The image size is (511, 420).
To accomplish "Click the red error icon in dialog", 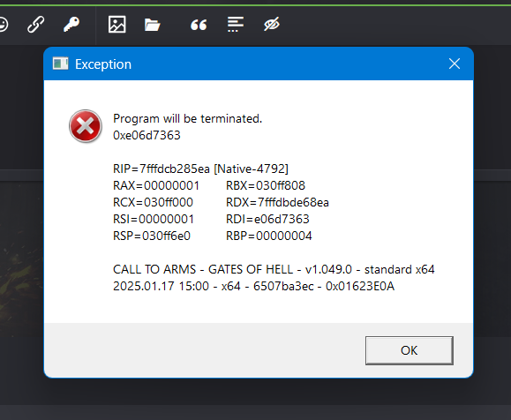I will [x=86, y=126].
